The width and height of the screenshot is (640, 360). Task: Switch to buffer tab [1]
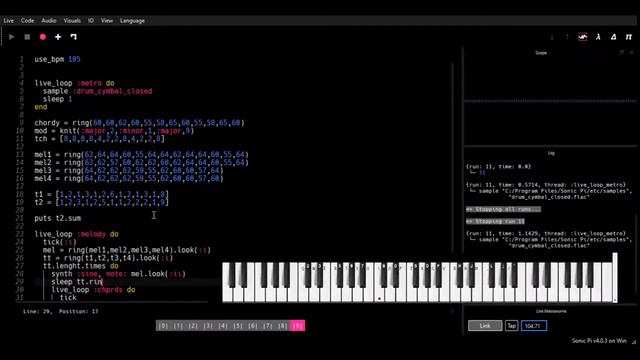coord(178,326)
